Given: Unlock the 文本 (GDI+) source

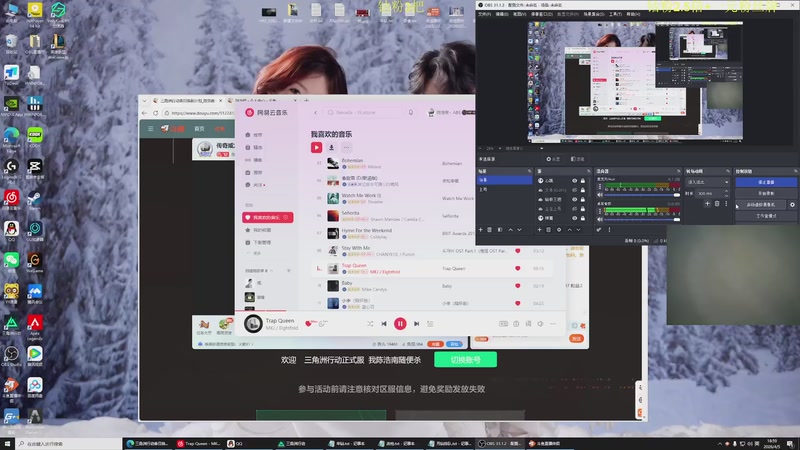Looking at the screenshot, I should [x=583, y=190].
